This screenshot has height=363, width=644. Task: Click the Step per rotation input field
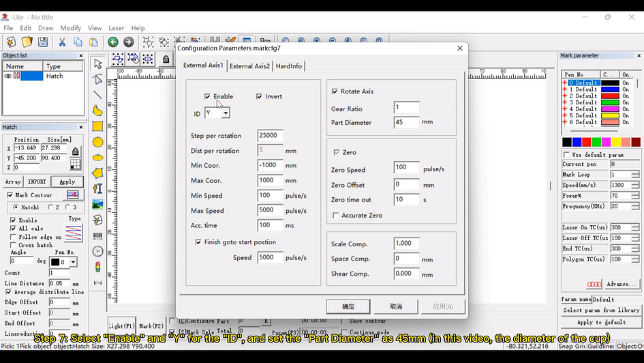click(x=270, y=135)
